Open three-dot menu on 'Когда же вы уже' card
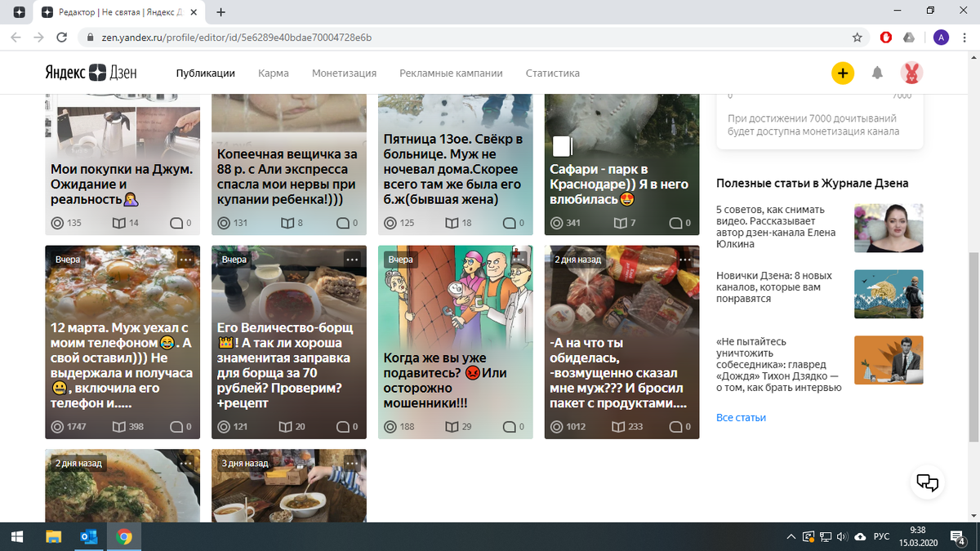Image resolution: width=980 pixels, height=551 pixels. pyautogui.click(x=519, y=260)
